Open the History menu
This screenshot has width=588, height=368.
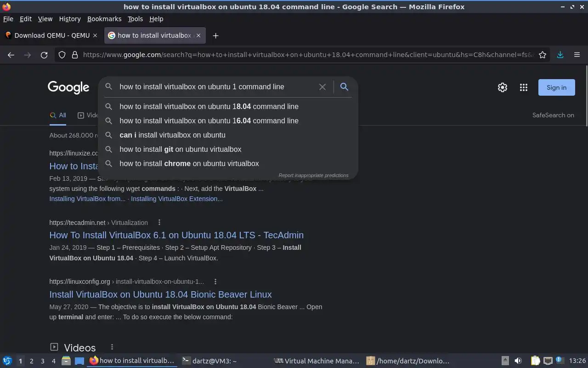70,19
